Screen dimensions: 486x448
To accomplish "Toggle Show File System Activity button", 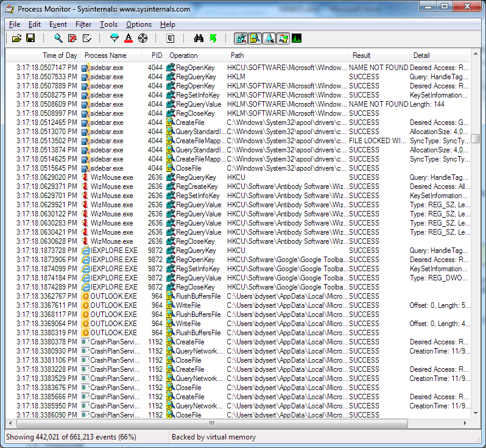I will pyautogui.click(x=255, y=38).
